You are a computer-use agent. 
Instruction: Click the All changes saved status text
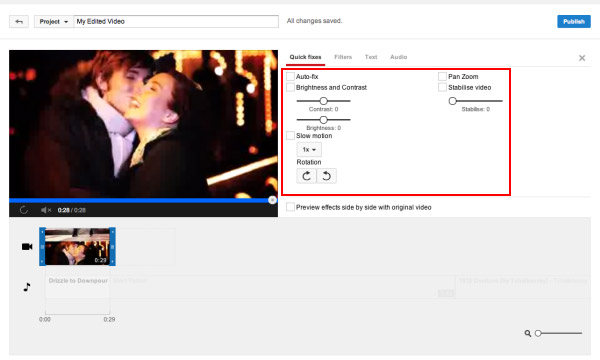pyautogui.click(x=315, y=21)
